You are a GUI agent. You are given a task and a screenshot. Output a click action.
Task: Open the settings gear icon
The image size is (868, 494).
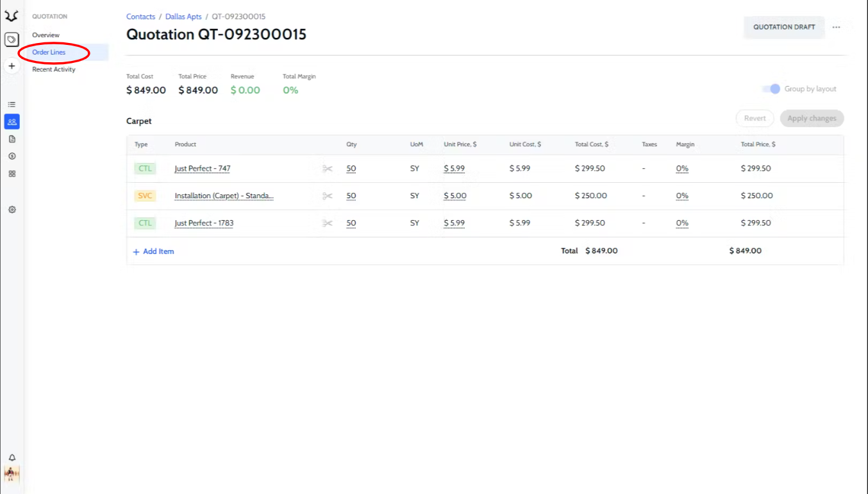pyautogui.click(x=12, y=209)
